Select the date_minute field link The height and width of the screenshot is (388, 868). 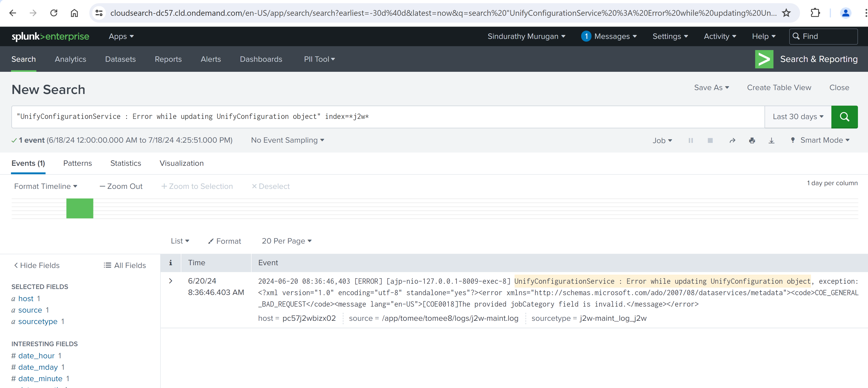point(41,379)
